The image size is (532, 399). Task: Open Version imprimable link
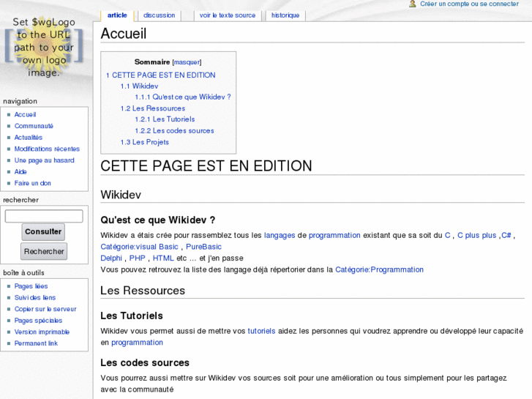point(42,332)
